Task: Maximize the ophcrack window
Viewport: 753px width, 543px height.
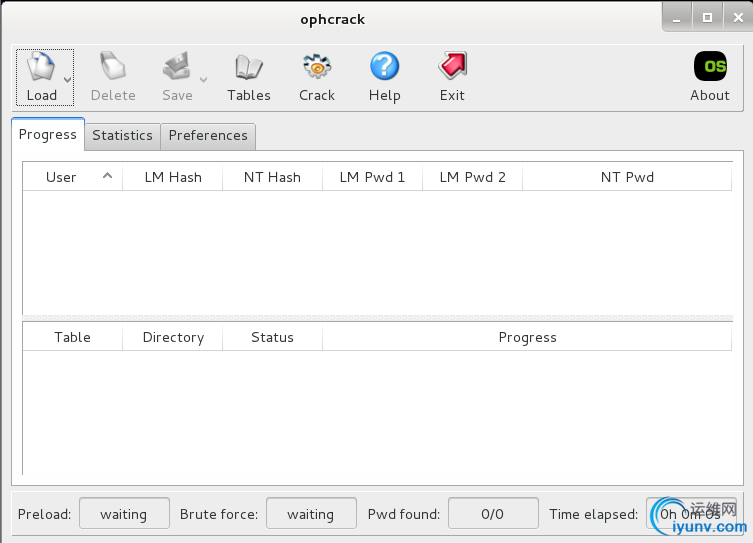Action: (707, 17)
